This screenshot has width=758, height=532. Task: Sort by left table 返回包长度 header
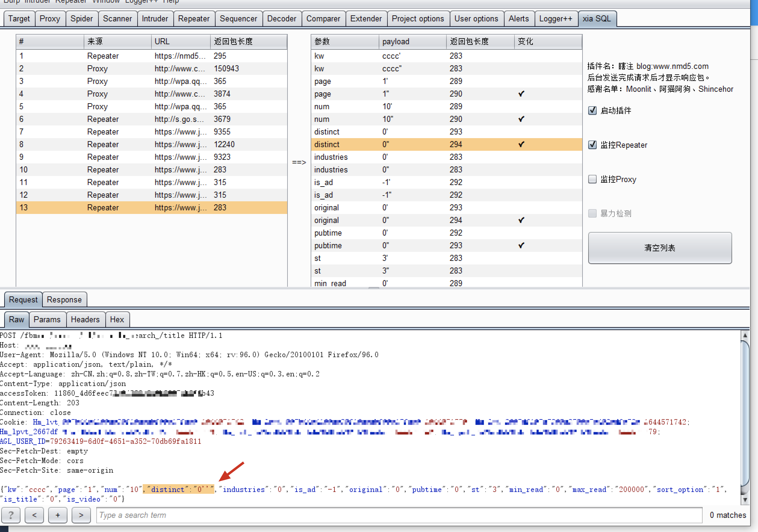[x=249, y=42]
